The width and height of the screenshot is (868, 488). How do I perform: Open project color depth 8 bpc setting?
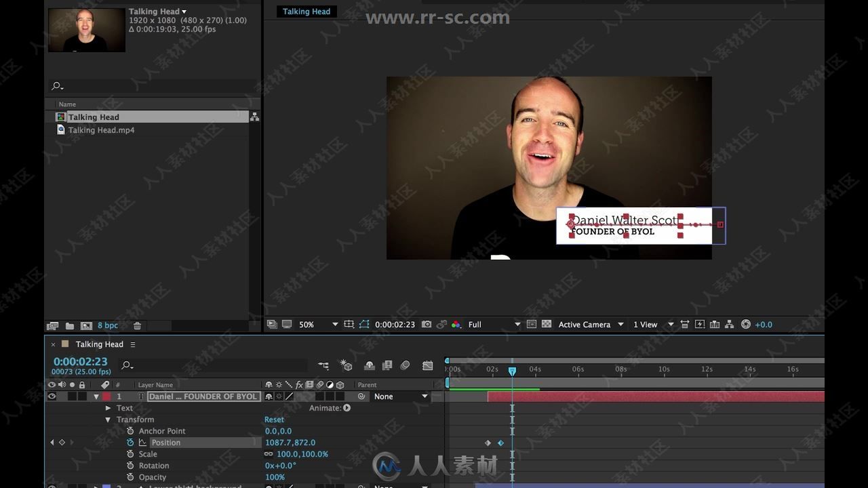(x=108, y=325)
